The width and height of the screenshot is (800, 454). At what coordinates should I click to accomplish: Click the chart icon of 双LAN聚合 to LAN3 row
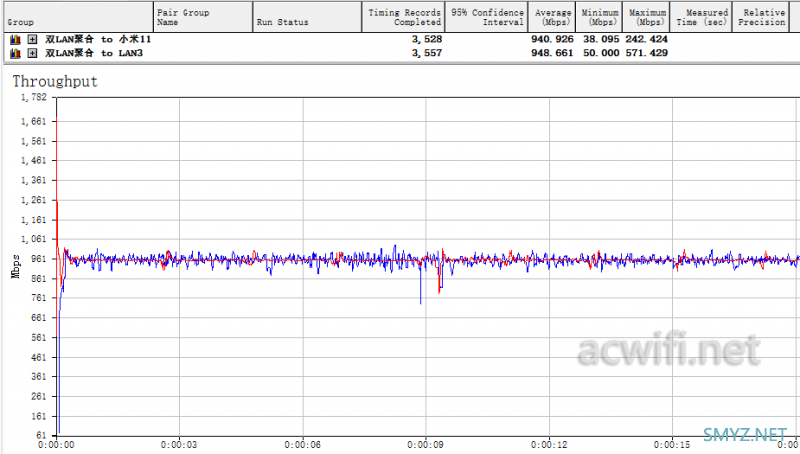point(15,53)
